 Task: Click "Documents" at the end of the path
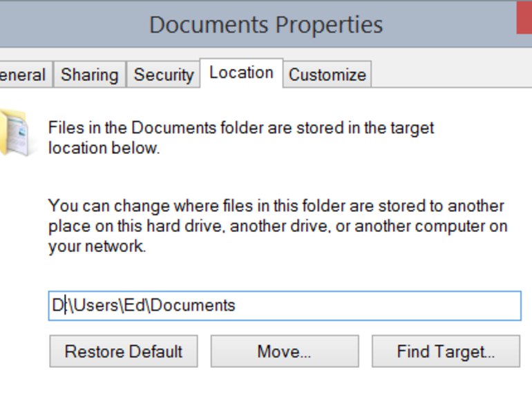192,305
